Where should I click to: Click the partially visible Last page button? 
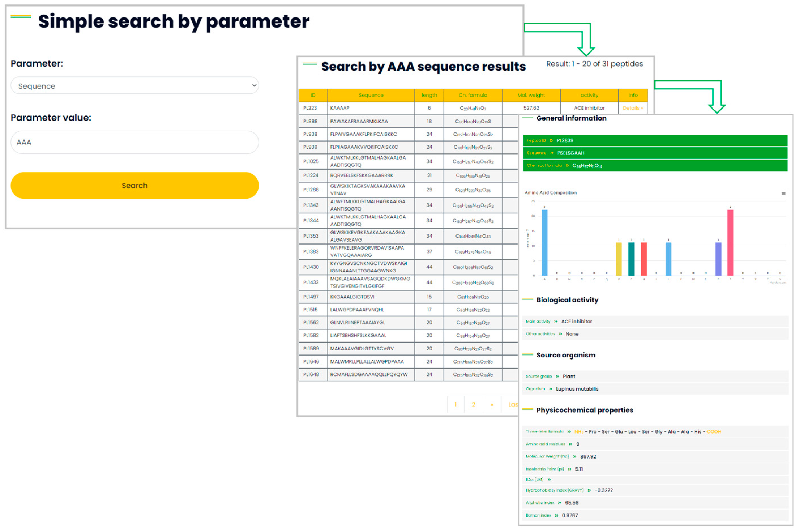click(x=512, y=404)
